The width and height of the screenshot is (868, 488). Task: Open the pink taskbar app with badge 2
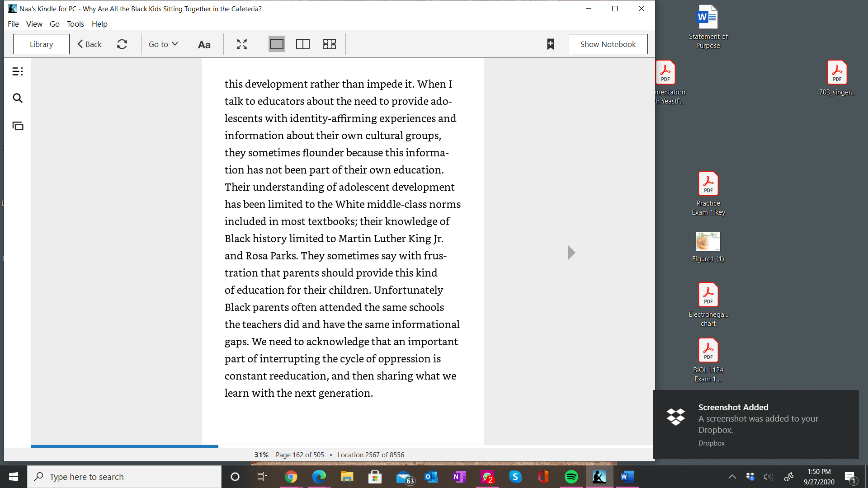coord(487,477)
